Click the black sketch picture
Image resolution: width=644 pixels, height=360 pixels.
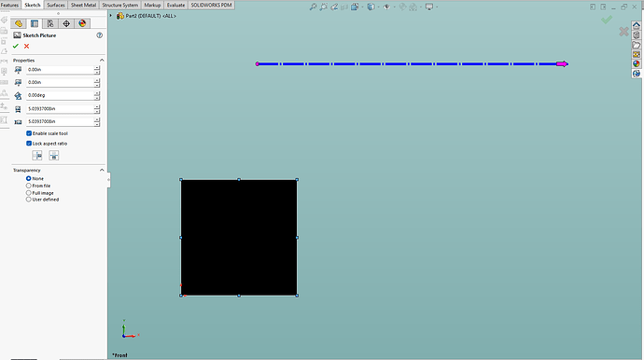pos(239,237)
